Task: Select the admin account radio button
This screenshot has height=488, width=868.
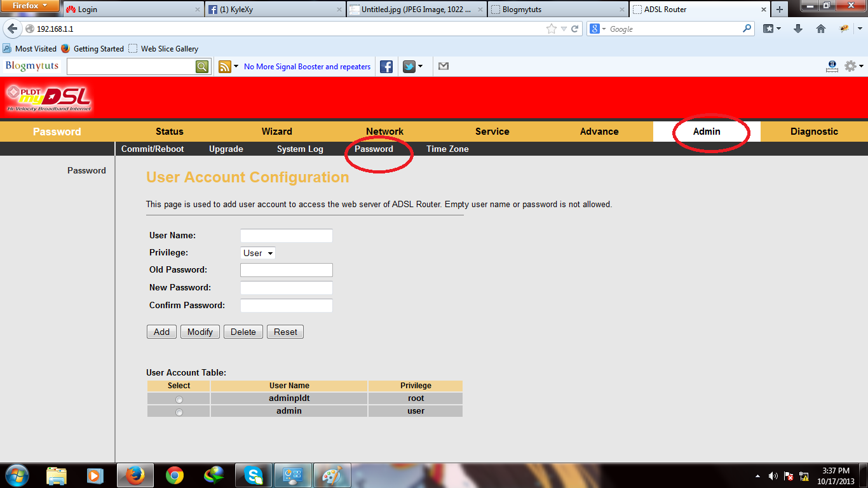Action: [x=179, y=412]
